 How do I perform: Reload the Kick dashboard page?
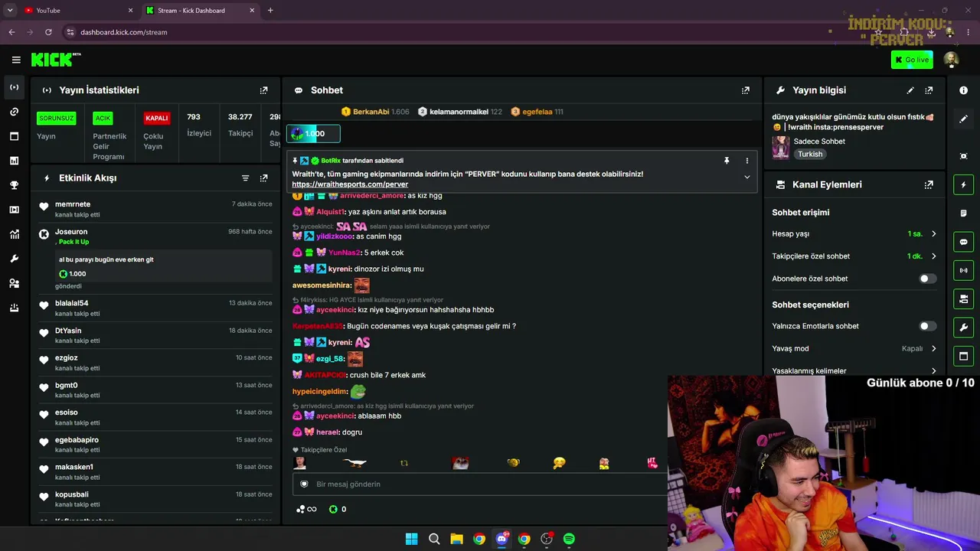coord(48,32)
